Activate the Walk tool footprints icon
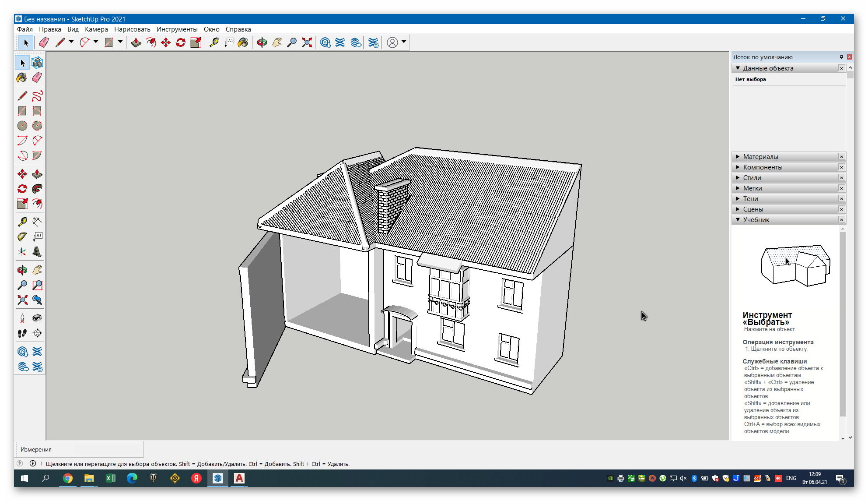This screenshot has width=868, height=501. point(22,333)
